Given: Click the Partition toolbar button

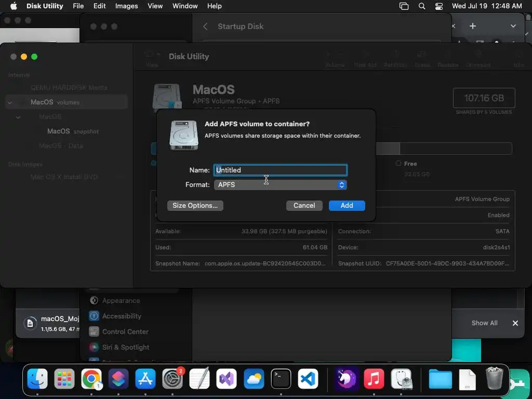Looking at the screenshot, I should 395,59.
